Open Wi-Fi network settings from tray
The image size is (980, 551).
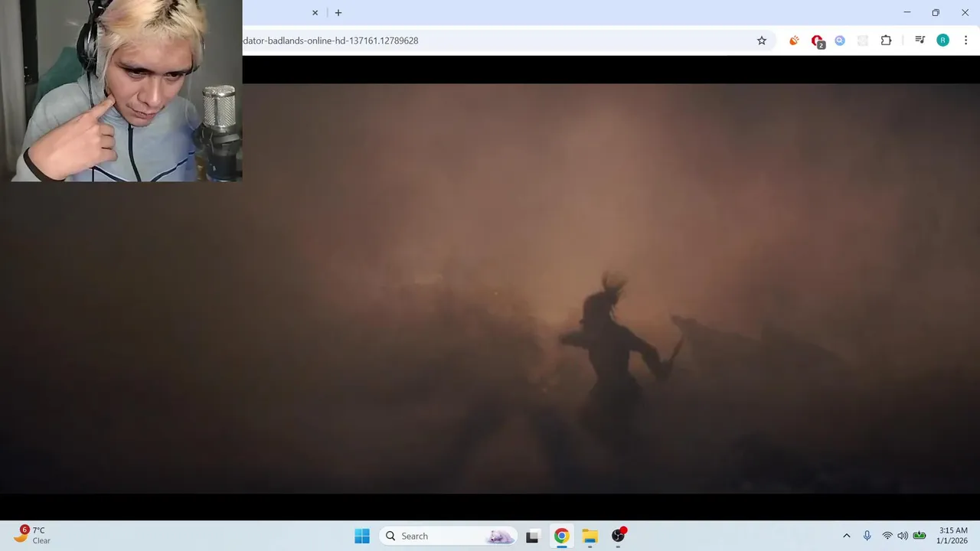click(887, 536)
